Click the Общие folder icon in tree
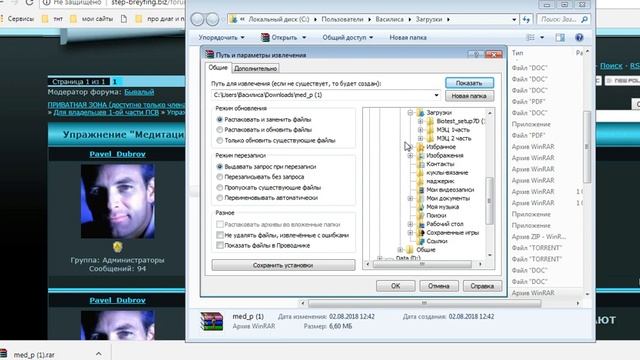This screenshot has width=640, height=360. click(x=410, y=250)
